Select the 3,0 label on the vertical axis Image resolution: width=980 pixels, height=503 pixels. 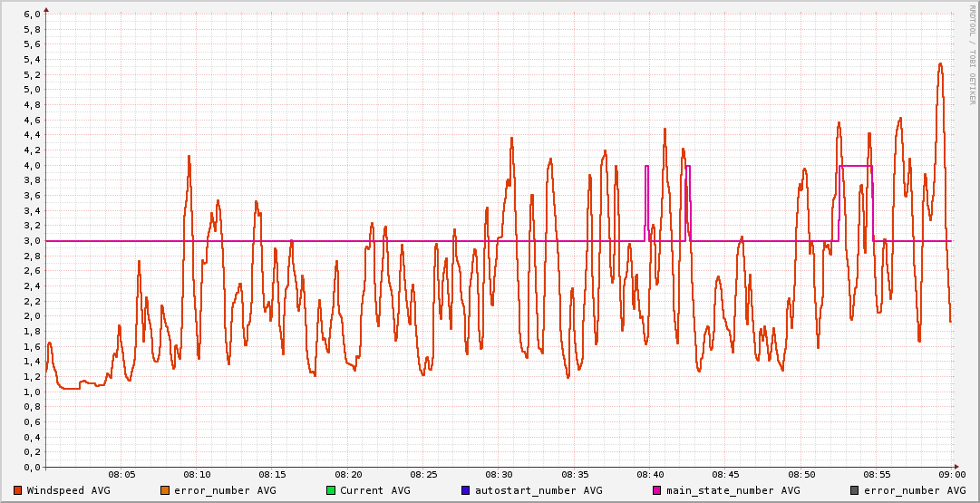pyautogui.click(x=32, y=241)
